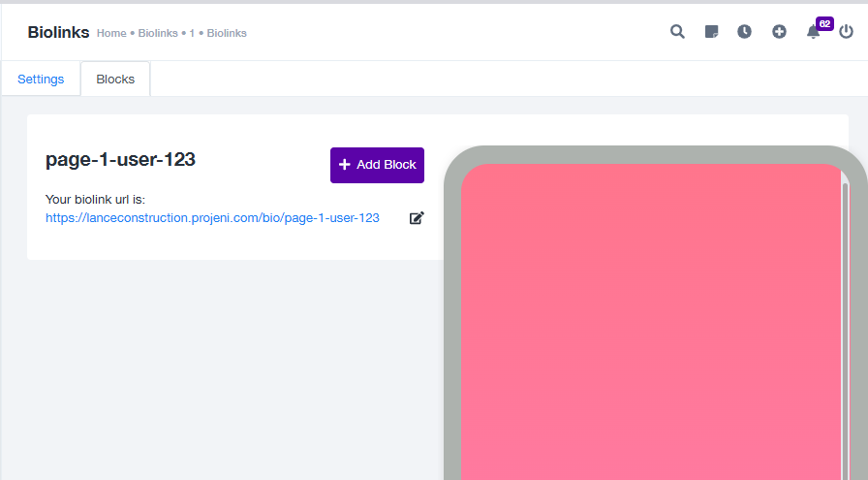Click the page-1-user-123 heading
Screen dimensions: 868x480
point(120,160)
